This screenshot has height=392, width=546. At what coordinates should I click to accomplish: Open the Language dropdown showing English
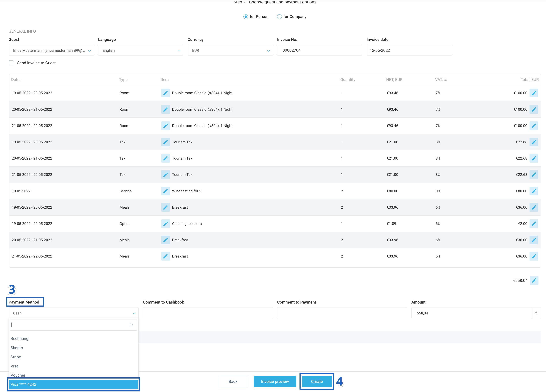click(x=141, y=50)
